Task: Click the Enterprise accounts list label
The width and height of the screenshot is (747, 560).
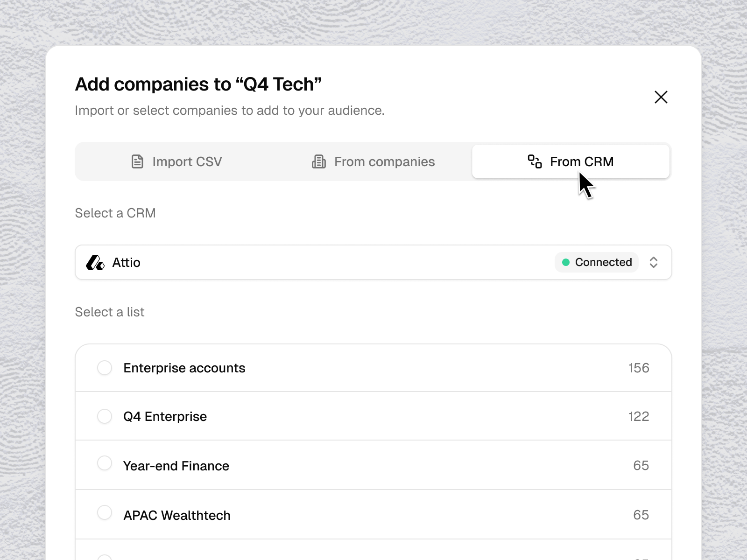Action: click(184, 368)
